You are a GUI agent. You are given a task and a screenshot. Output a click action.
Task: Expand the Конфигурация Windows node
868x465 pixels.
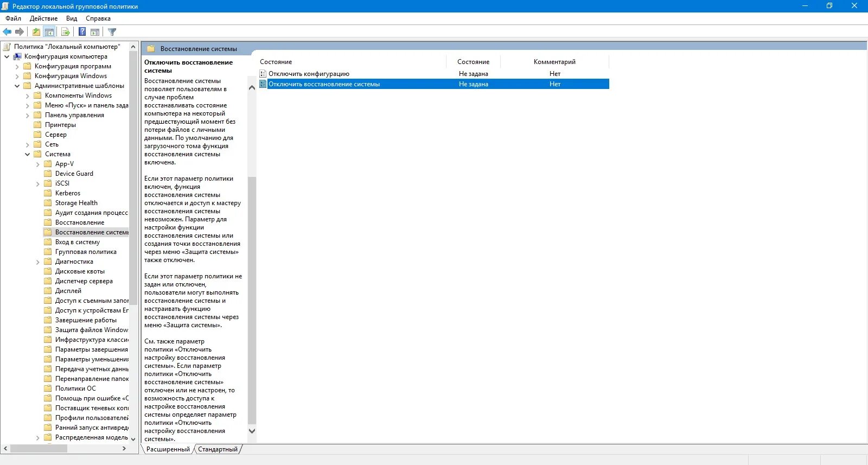coord(17,77)
